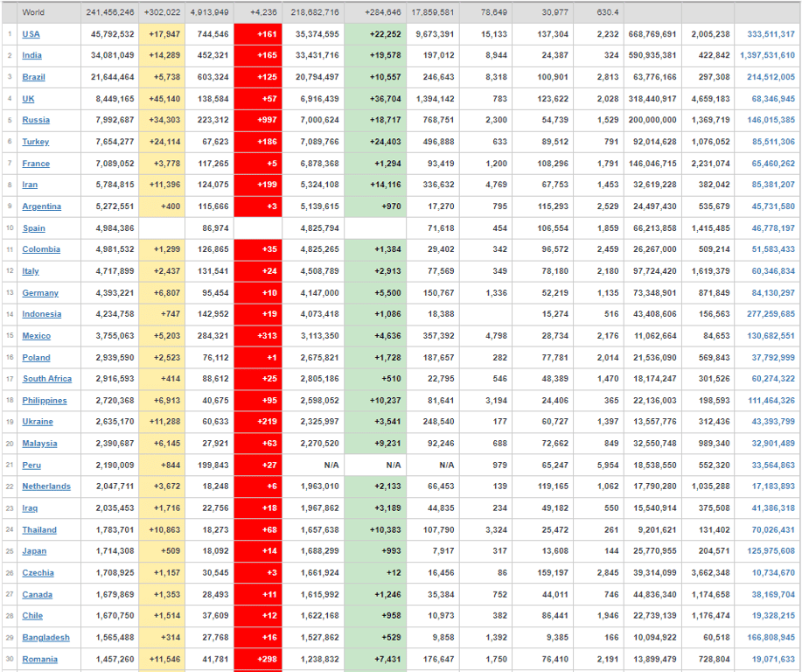802x672 pixels.
Task: Select World new cases value +302,022
Action: [162, 12]
